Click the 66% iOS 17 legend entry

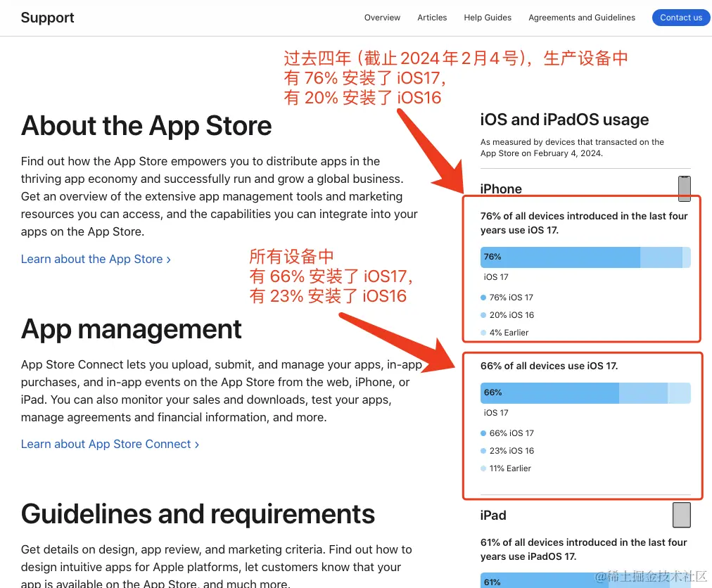click(x=507, y=433)
